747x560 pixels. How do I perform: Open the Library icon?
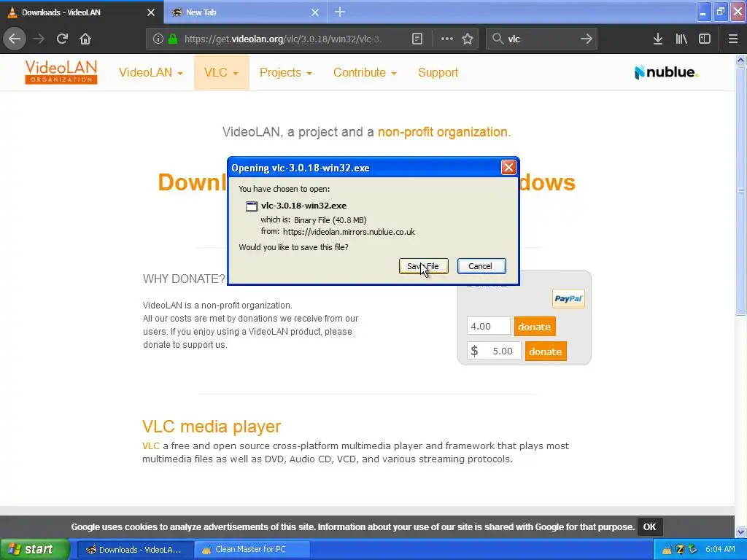(x=681, y=39)
